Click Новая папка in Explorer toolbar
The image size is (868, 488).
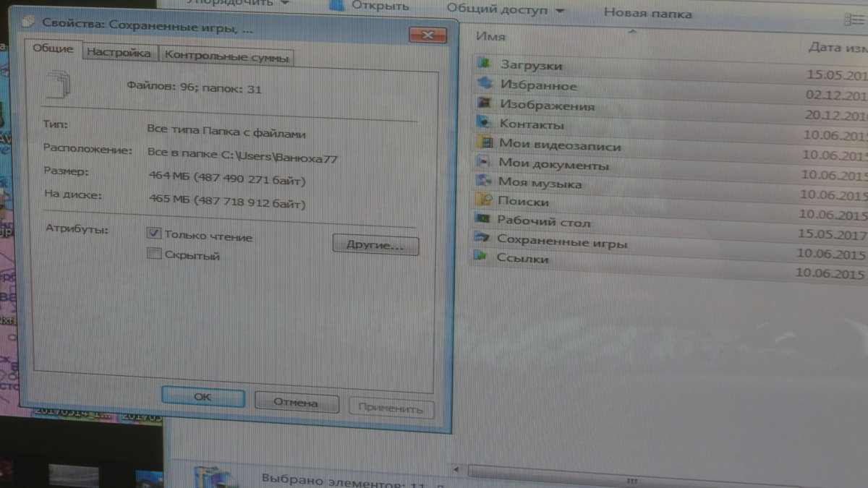(647, 13)
